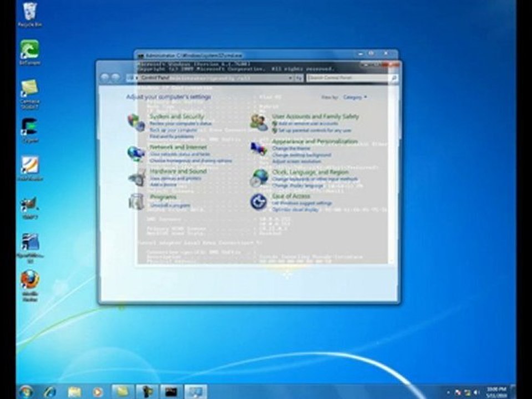Click the volume speaker tray icon

click(476, 392)
